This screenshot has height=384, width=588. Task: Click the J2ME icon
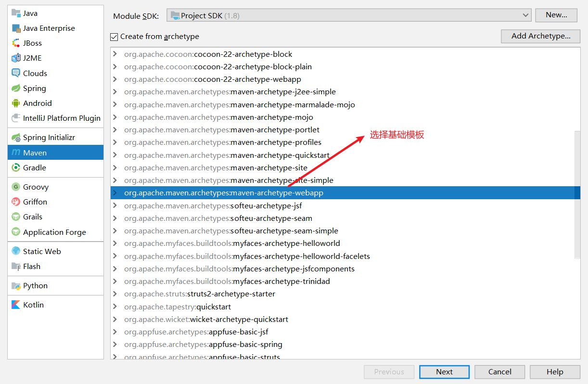pos(16,58)
